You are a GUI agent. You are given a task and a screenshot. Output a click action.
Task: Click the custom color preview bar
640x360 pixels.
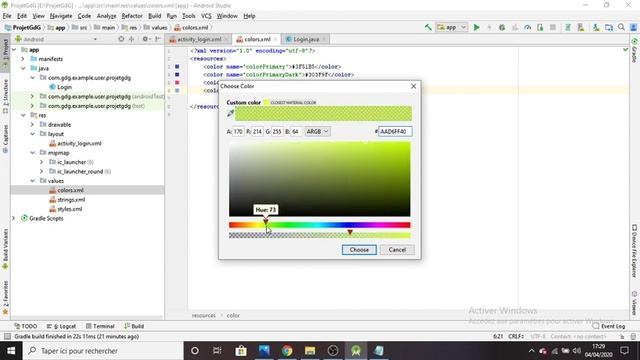click(323, 113)
